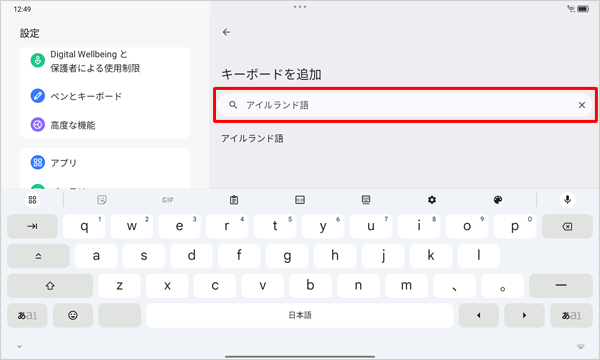
Task: Click the purple advanced features icon
Action: 38,125
